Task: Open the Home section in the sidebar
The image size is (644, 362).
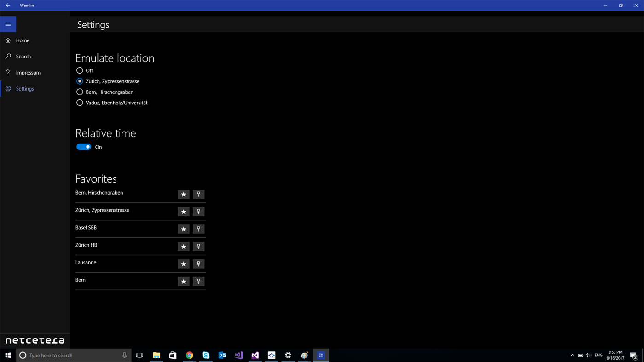Action: click(23, 40)
